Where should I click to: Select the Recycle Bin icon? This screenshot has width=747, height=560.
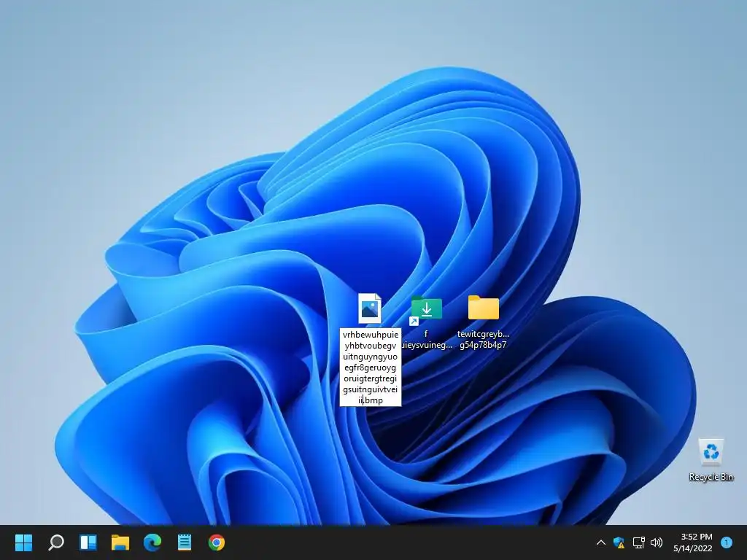pyautogui.click(x=711, y=452)
